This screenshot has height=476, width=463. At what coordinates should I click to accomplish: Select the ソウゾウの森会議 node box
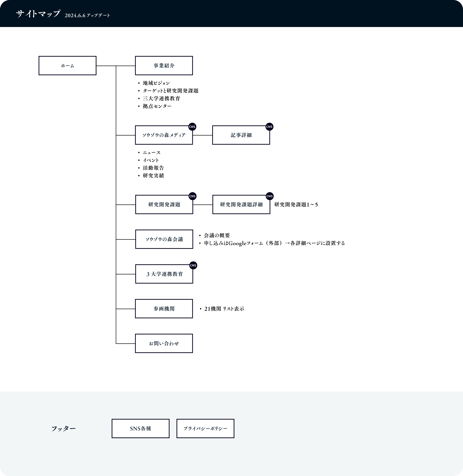click(164, 239)
